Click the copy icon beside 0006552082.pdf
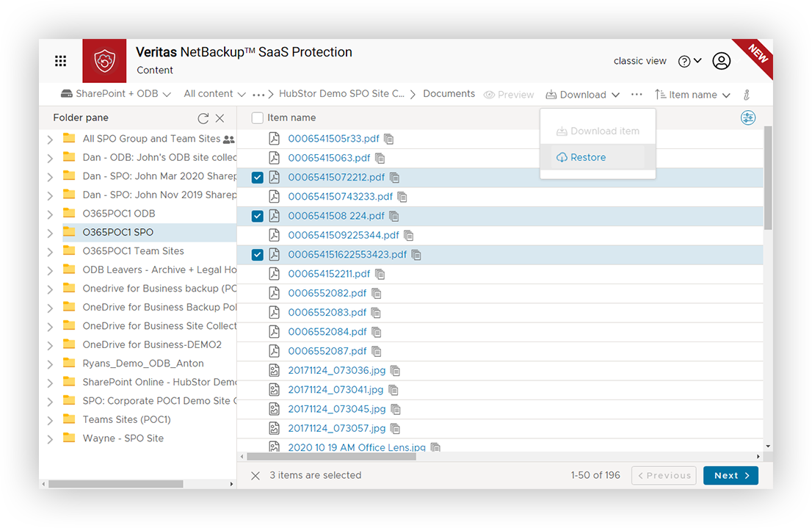The width and height of the screenshot is (812, 528). click(377, 294)
